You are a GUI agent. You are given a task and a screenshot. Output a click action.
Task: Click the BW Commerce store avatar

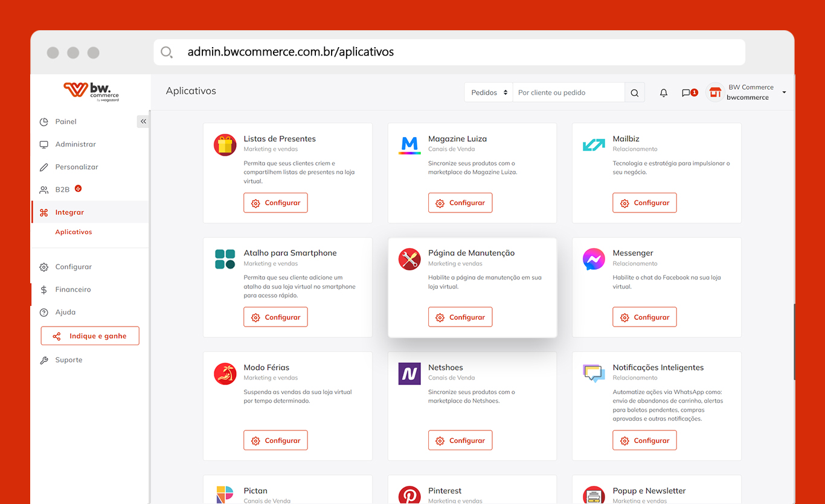pyautogui.click(x=715, y=92)
